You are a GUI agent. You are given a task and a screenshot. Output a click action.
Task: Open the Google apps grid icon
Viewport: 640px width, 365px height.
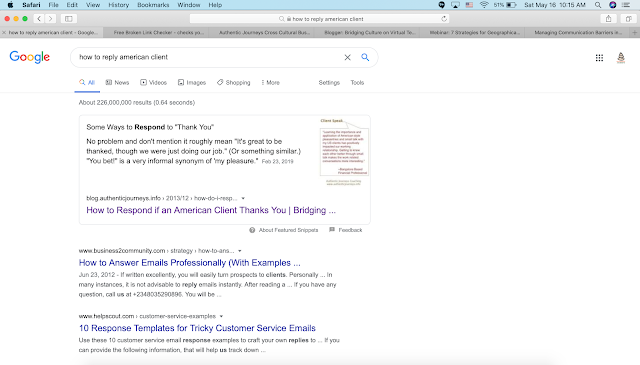(x=599, y=58)
